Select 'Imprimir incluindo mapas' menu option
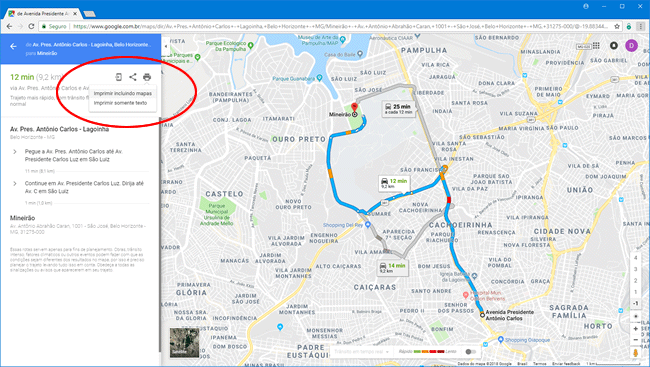 click(x=123, y=93)
